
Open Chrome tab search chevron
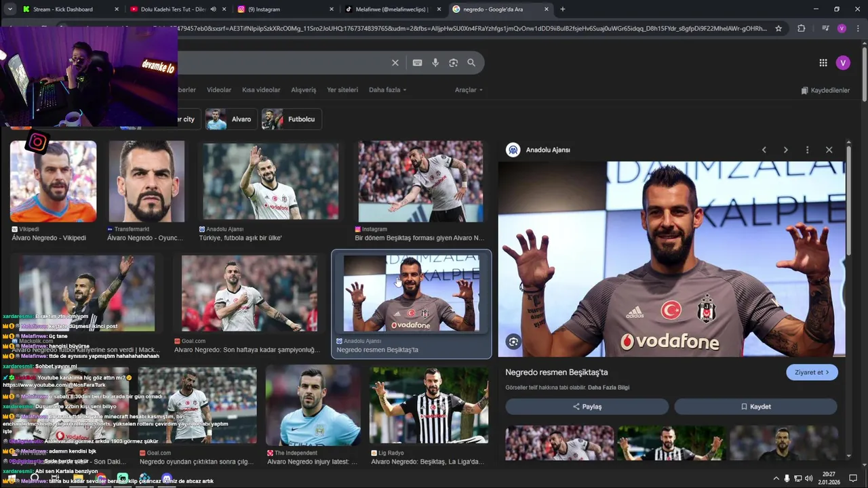click(x=9, y=9)
